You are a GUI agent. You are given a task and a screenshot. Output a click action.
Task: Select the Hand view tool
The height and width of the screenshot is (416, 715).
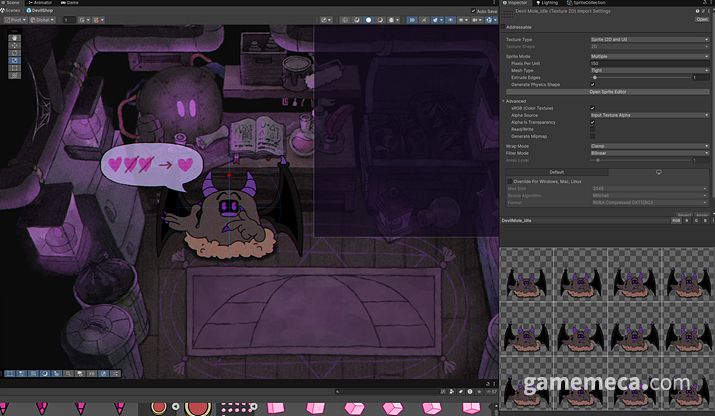15,38
